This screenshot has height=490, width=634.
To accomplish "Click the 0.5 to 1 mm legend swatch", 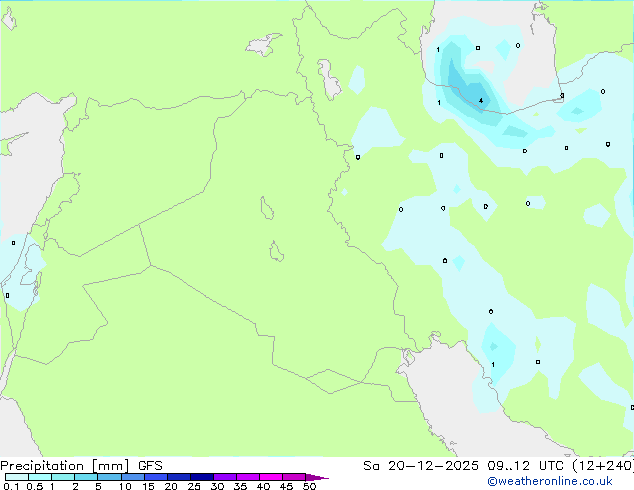I will (40, 477).
